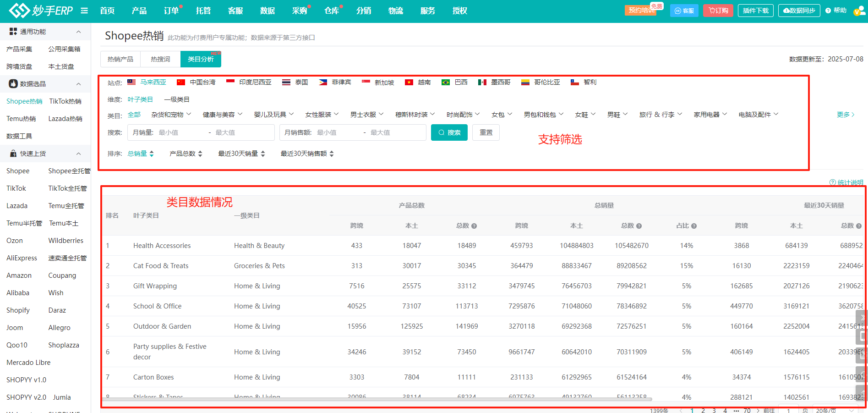Select the 越南 flag icon
The image size is (868, 413).
point(409,82)
